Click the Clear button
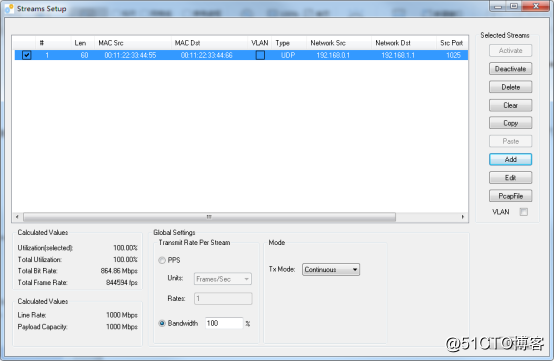This screenshot has width=554, height=362. 511,105
